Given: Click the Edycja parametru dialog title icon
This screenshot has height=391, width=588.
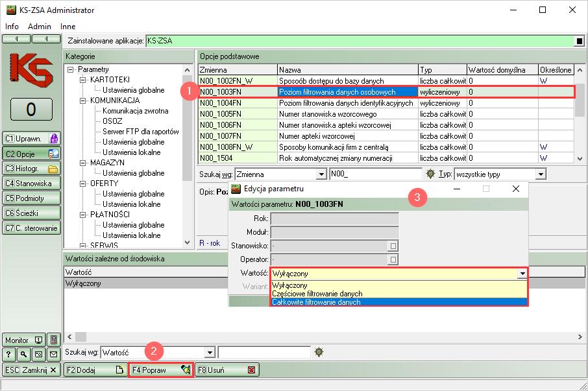Looking at the screenshot, I should tap(236, 189).
